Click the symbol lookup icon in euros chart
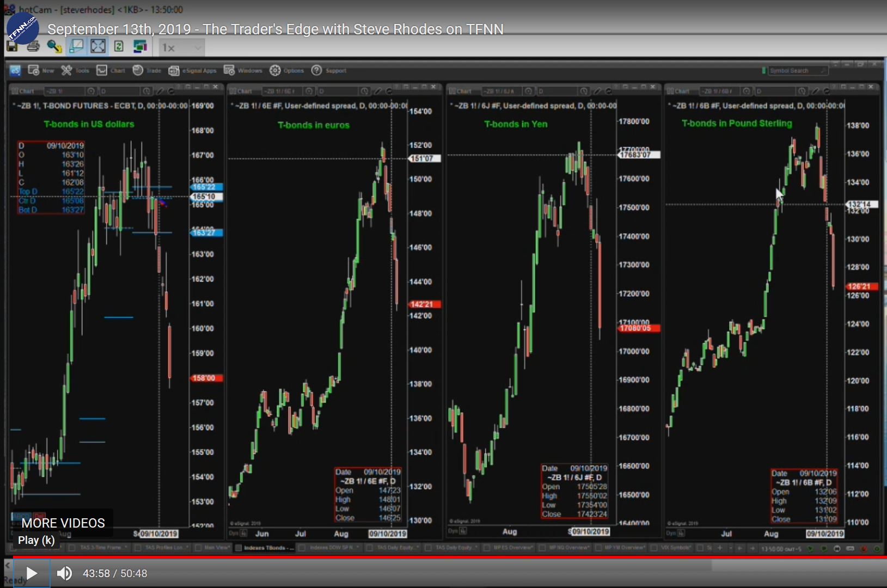The height and width of the screenshot is (588, 887). click(x=309, y=91)
